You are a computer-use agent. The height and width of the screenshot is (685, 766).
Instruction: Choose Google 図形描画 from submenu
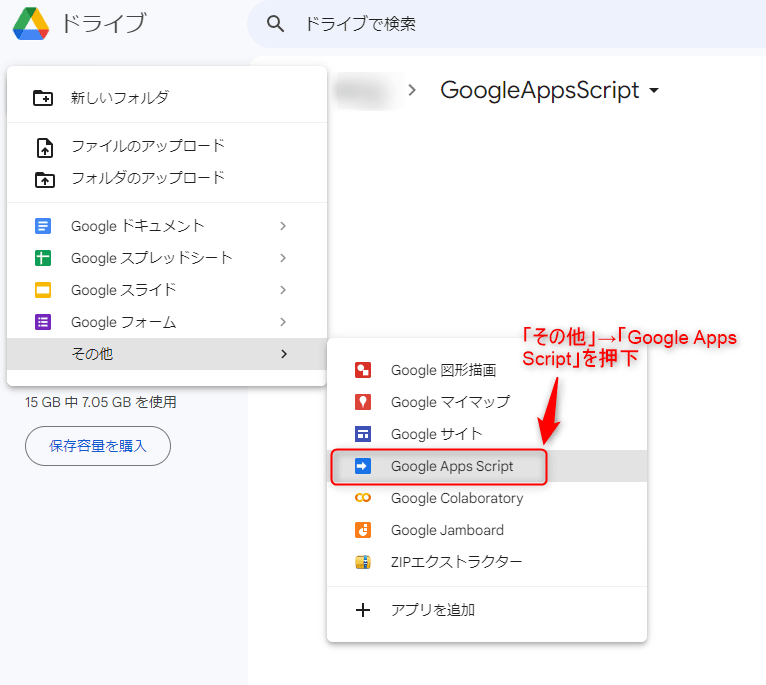(x=487, y=370)
